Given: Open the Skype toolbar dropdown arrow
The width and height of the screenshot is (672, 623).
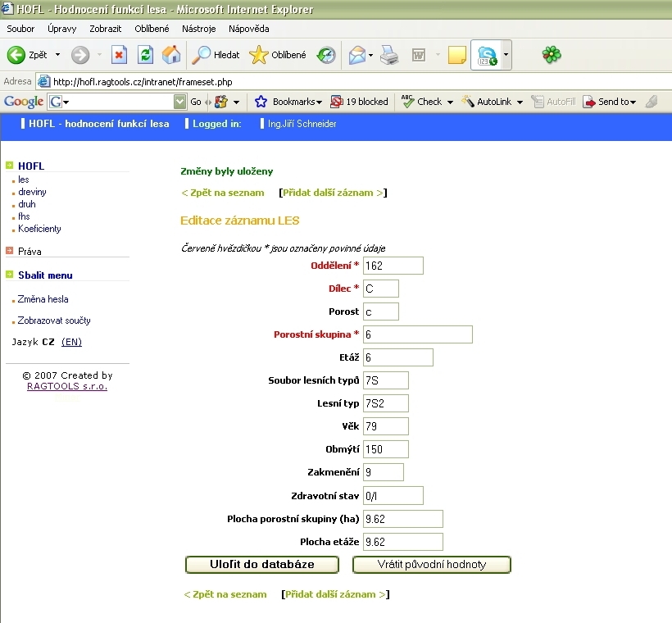Looking at the screenshot, I should 506,54.
